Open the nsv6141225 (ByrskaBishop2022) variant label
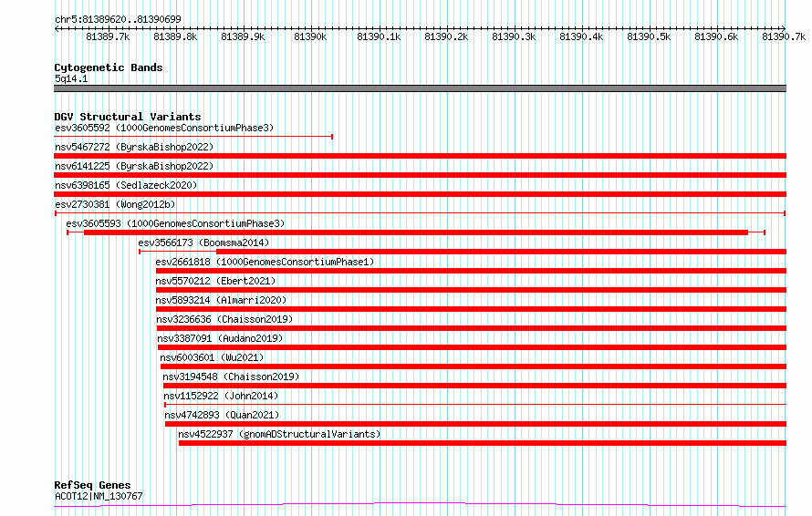Screen dimensions: 812x516 coord(134,166)
